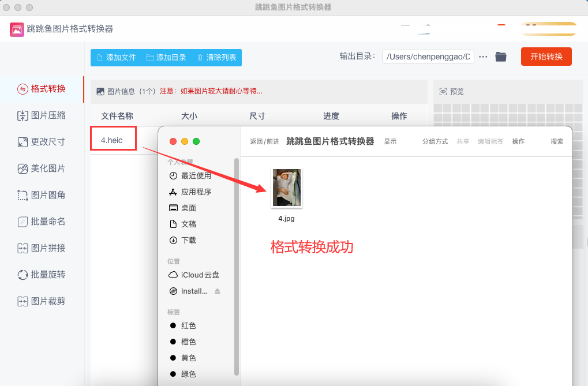Open 下载 folder in Finder sidebar
This screenshot has height=386, width=588.
point(188,240)
